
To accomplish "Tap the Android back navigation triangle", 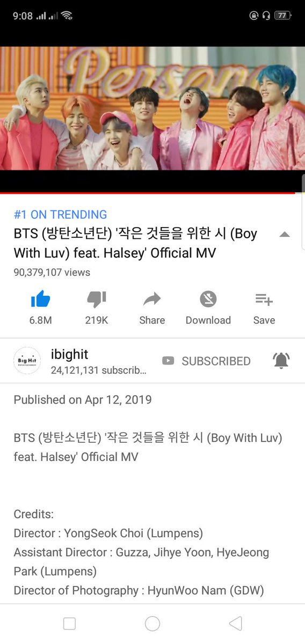I will click(x=235, y=623).
